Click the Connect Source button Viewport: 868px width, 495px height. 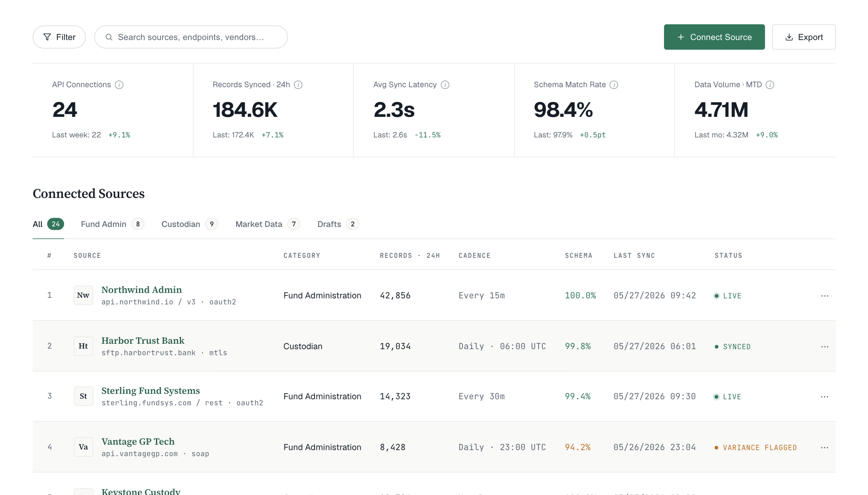point(714,37)
